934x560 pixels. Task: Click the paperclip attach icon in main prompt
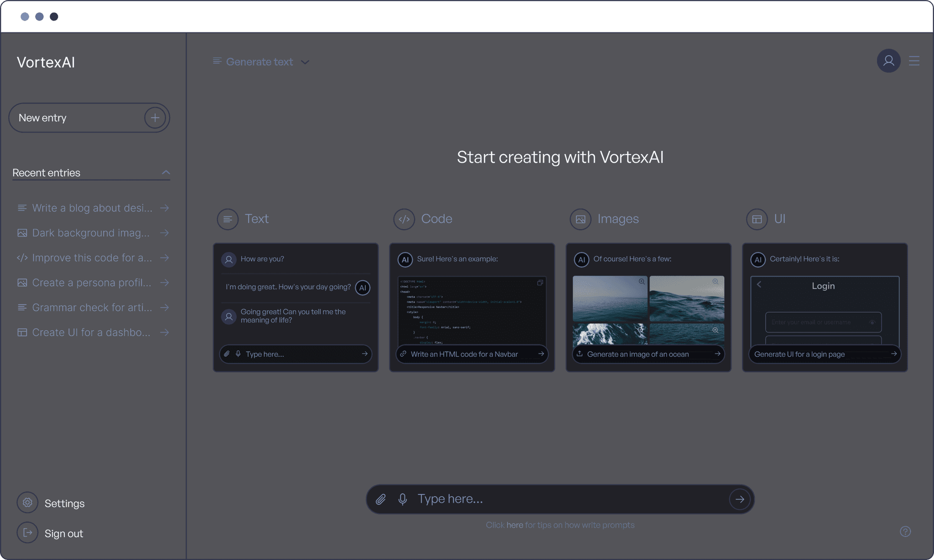tap(381, 499)
